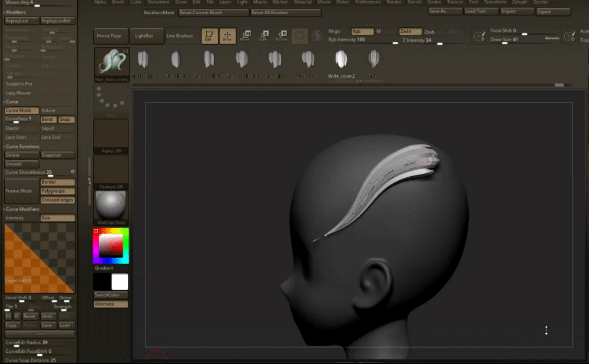Image resolution: width=589 pixels, height=364 pixels.
Task: Click the Home Page button
Action: click(x=111, y=36)
